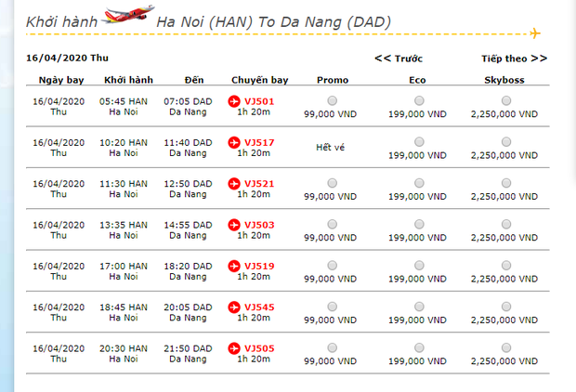Click the red plane icon beside VJ517
This screenshot has height=392, width=576.
click(x=234, y=142)
